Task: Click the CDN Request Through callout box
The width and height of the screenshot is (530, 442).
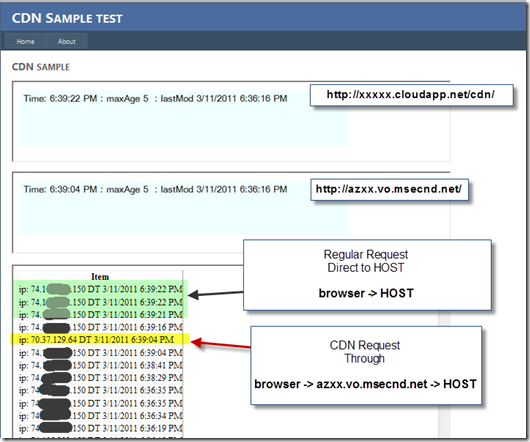Action: click(366, 365)
